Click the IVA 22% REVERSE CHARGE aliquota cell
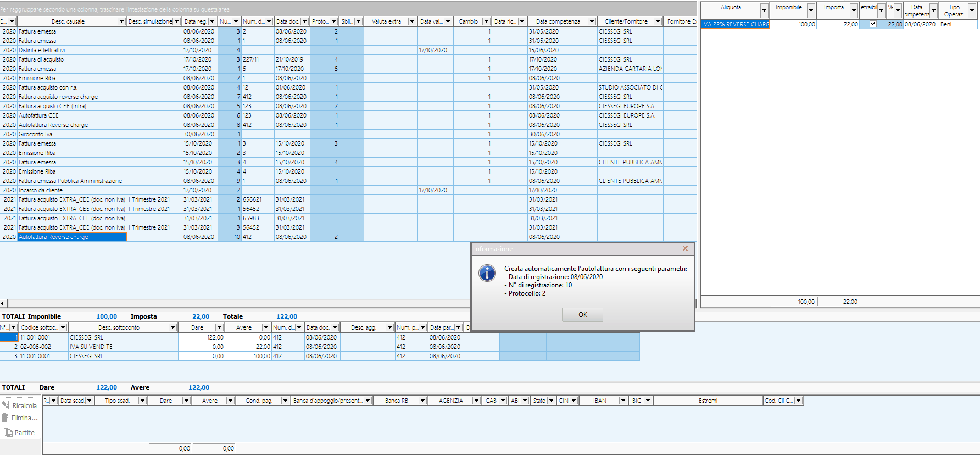 coord(735,24)
